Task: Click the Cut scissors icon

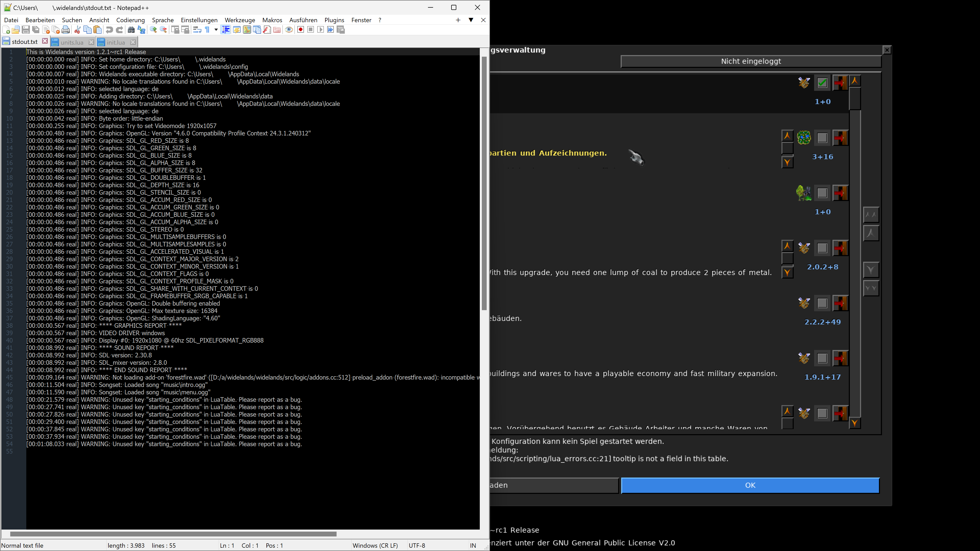Action: coord(77,30)
